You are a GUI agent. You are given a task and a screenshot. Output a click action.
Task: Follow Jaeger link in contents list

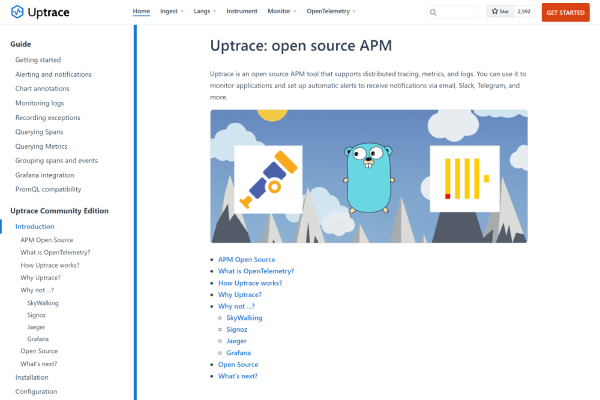(236, 341)
